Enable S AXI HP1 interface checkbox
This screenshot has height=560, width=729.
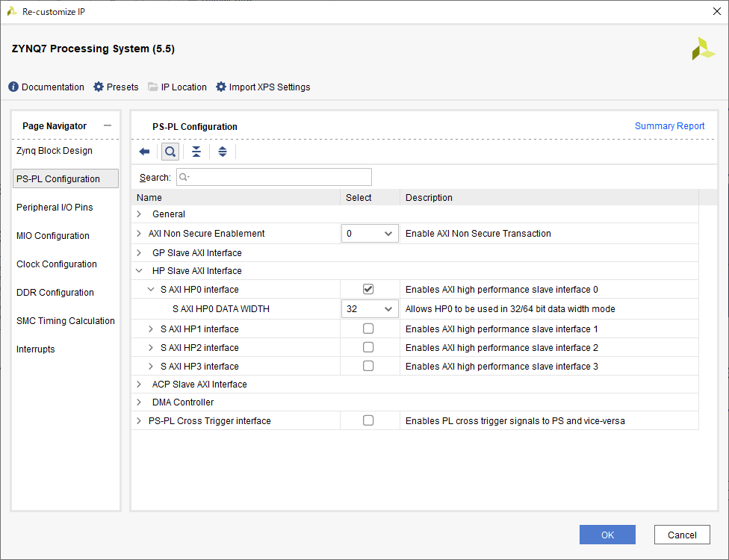pyautogui.click(x=367, y=329)
